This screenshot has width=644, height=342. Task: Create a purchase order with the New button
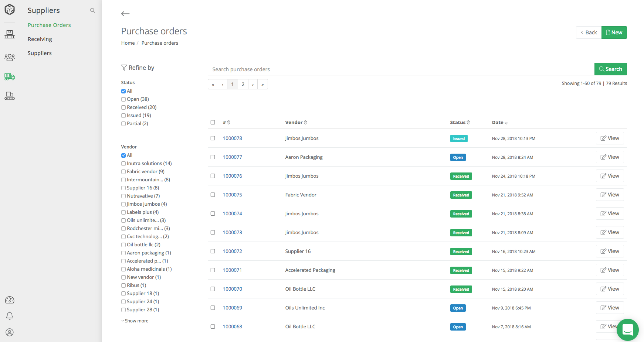tap(614, 32)
